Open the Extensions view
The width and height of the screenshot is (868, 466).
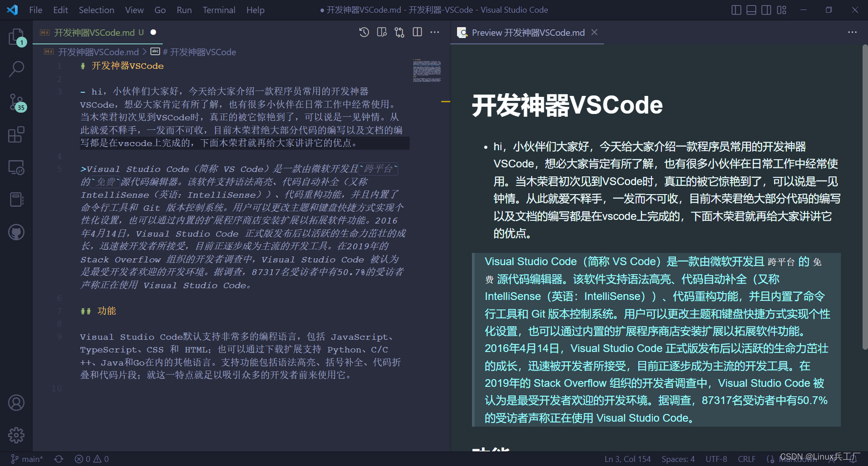[16, 134]
